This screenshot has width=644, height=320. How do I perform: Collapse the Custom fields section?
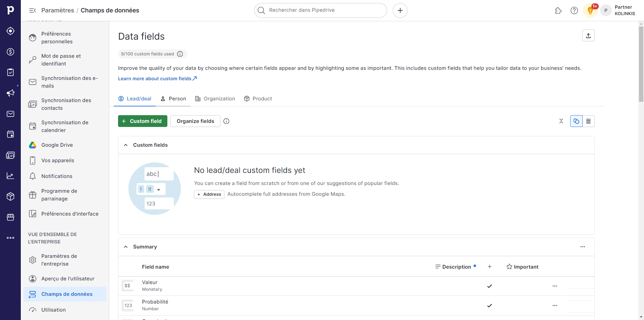[126, 145]
